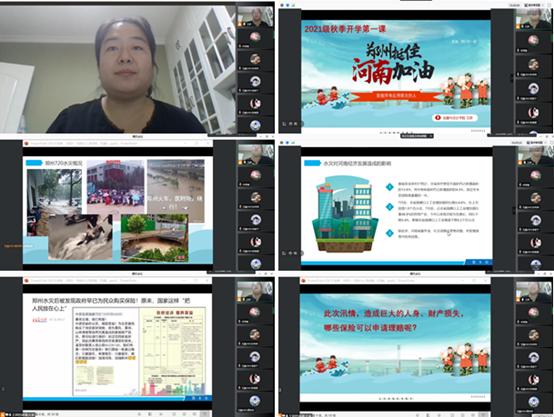
Task: Click blue security shield icon in top-right panel
Action: pyautogui.click(x=287, y=5)
